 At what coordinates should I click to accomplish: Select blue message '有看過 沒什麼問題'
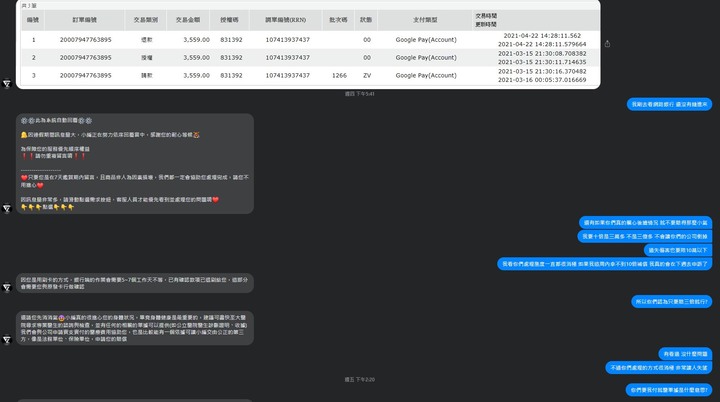pyautogui.click(x=686, y=354)
